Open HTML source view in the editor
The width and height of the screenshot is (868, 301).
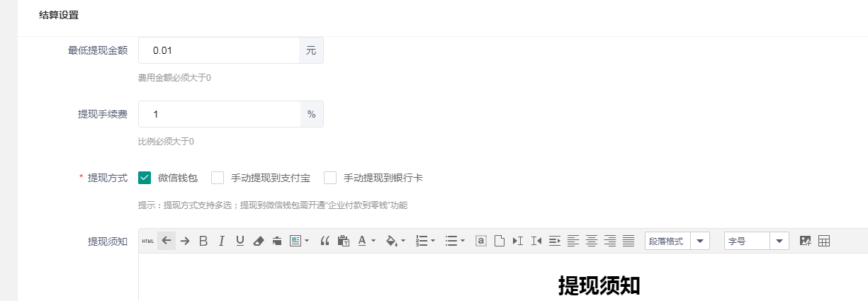point(147,241)
